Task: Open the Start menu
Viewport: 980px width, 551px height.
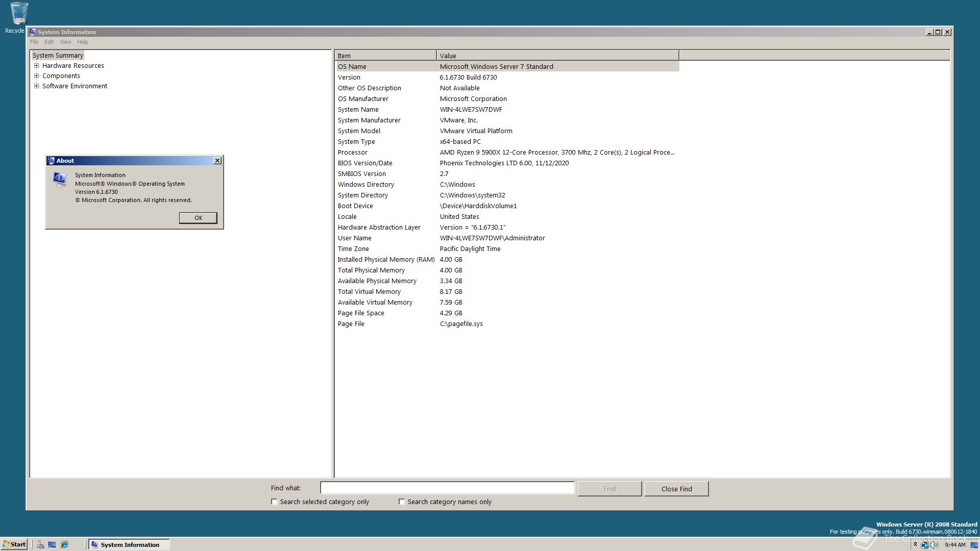Action: click(14, 544)
